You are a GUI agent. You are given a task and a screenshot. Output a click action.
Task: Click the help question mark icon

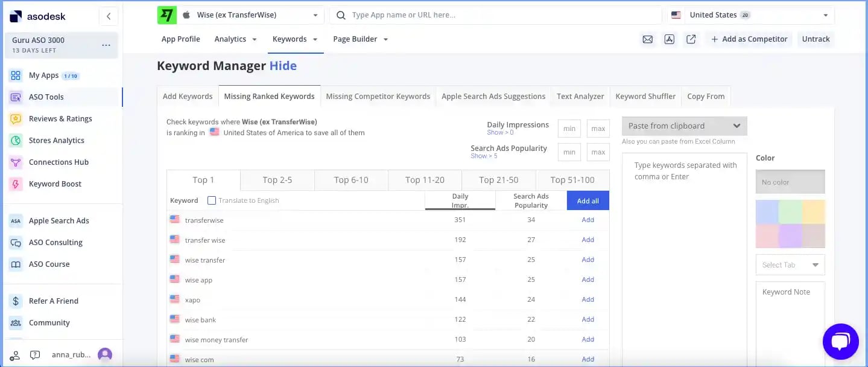tap(35, 355)
